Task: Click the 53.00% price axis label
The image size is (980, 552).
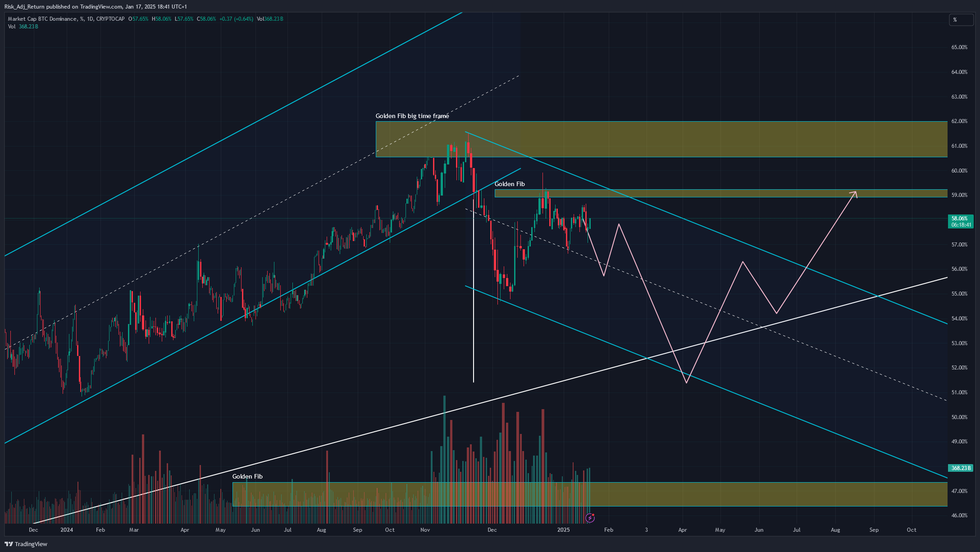Action: point(959,343)
